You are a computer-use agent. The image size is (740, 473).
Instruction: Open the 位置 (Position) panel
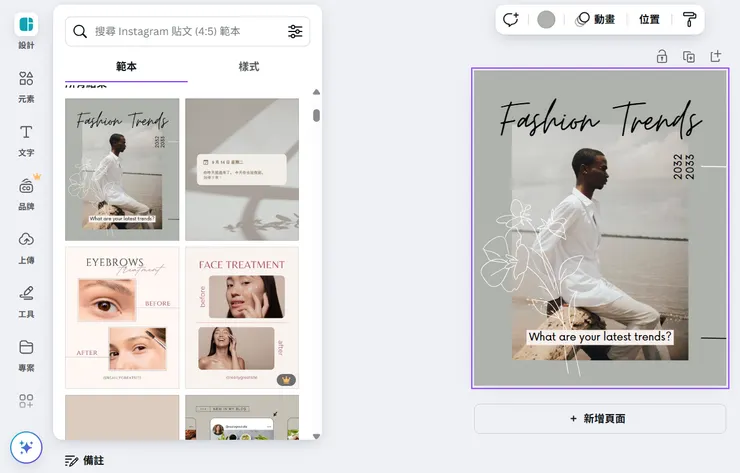649,19
